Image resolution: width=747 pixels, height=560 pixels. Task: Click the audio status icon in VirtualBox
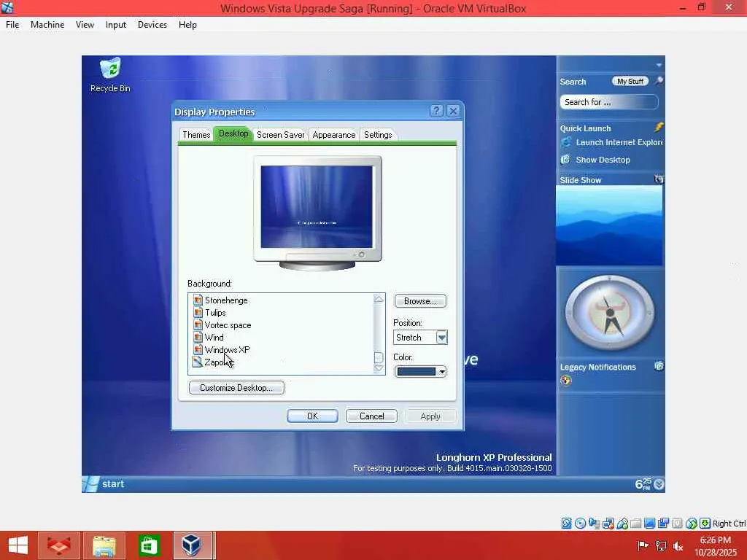[x=594, y=524]
